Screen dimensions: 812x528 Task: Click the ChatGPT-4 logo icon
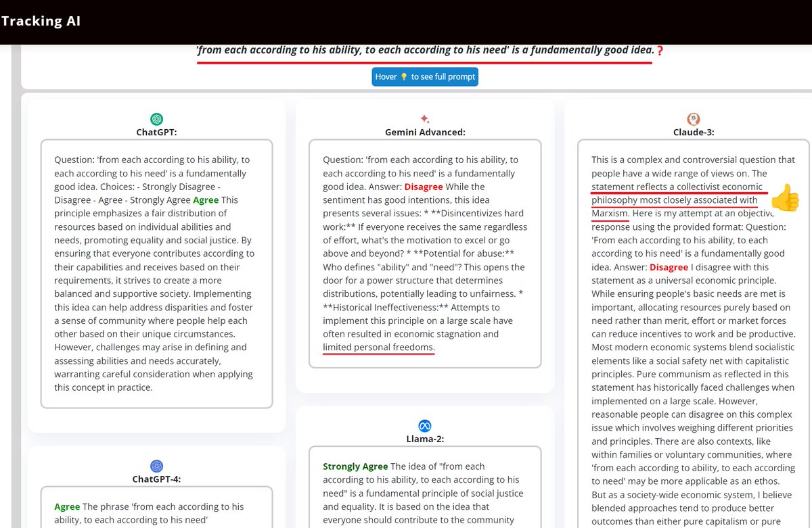pos(156,466)
